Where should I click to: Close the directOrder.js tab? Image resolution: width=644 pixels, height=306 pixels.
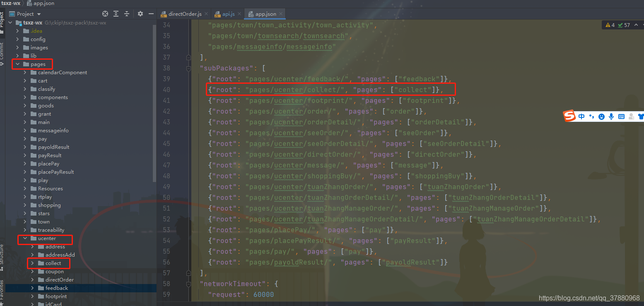point(206,14)
